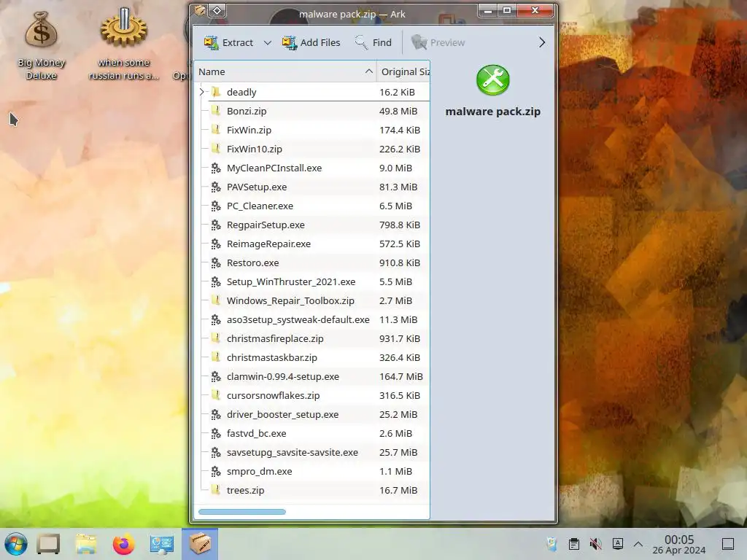Open file manager from taskbar
747x560 pixels.
pyautogui.click(x=86, y=544)
